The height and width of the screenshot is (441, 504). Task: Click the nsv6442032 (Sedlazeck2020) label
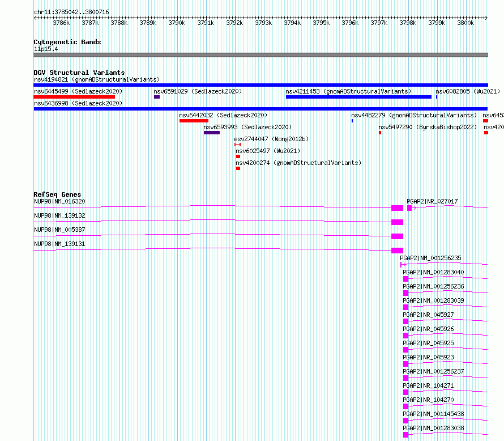223,115
